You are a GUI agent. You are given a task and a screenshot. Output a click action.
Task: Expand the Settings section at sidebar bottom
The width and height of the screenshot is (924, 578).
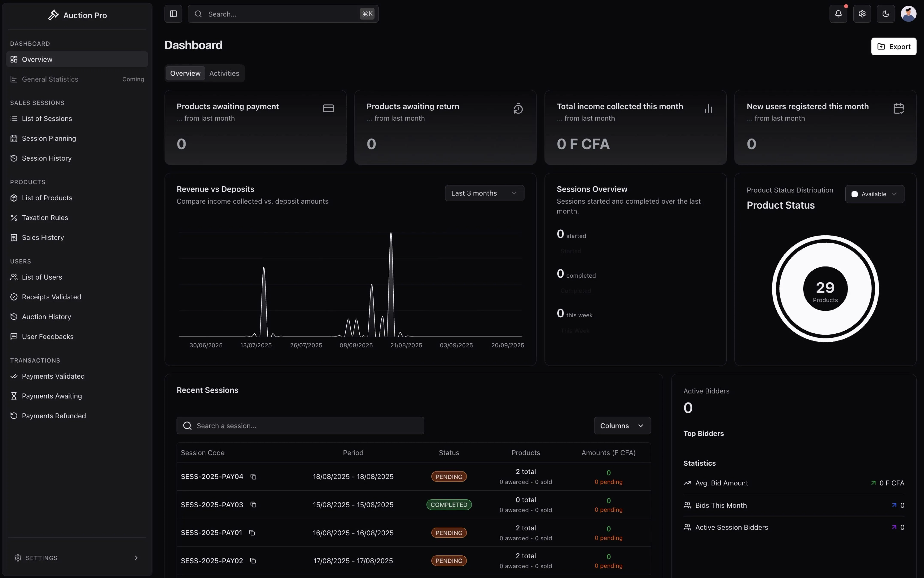[x=77, y=558]
